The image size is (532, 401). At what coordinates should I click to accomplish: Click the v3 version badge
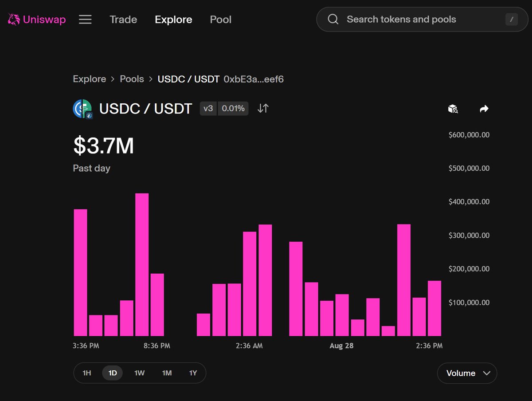pyautogui.click(x=208, y=108)
